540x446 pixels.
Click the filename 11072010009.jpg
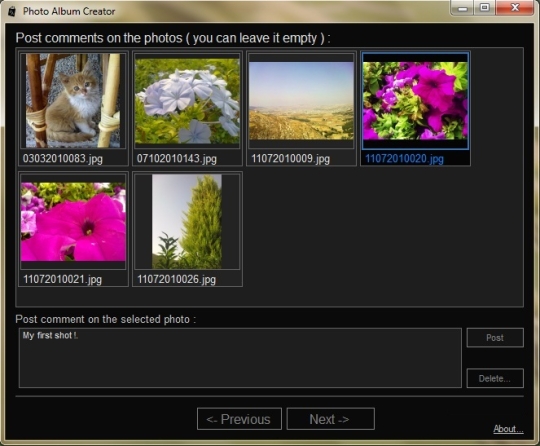[x=290, y=159]
